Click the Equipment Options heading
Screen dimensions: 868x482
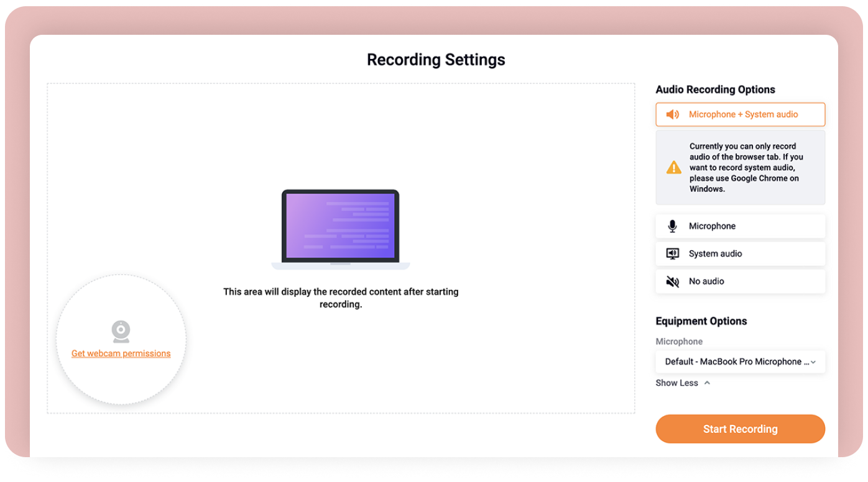coord(701,321)
